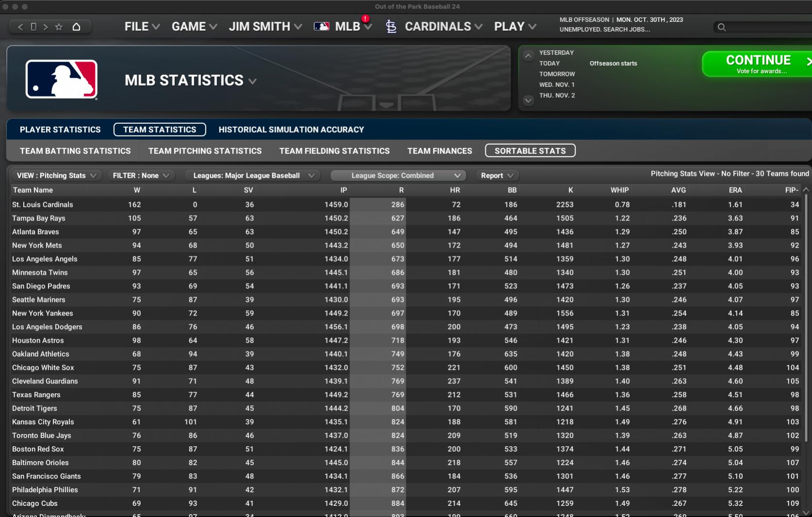
Task: Sort table by FIP- column header
Action: point(792,190)
